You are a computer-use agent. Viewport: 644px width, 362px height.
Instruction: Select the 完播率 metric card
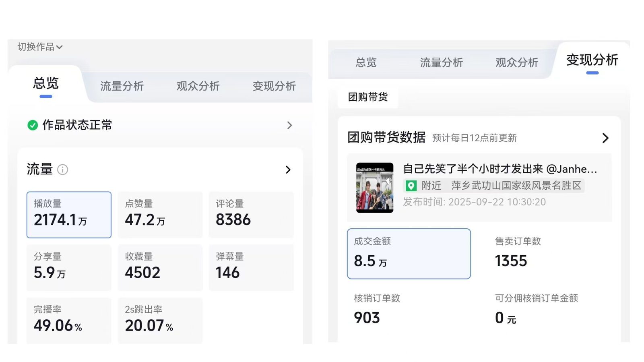click(x=69, y=321)
